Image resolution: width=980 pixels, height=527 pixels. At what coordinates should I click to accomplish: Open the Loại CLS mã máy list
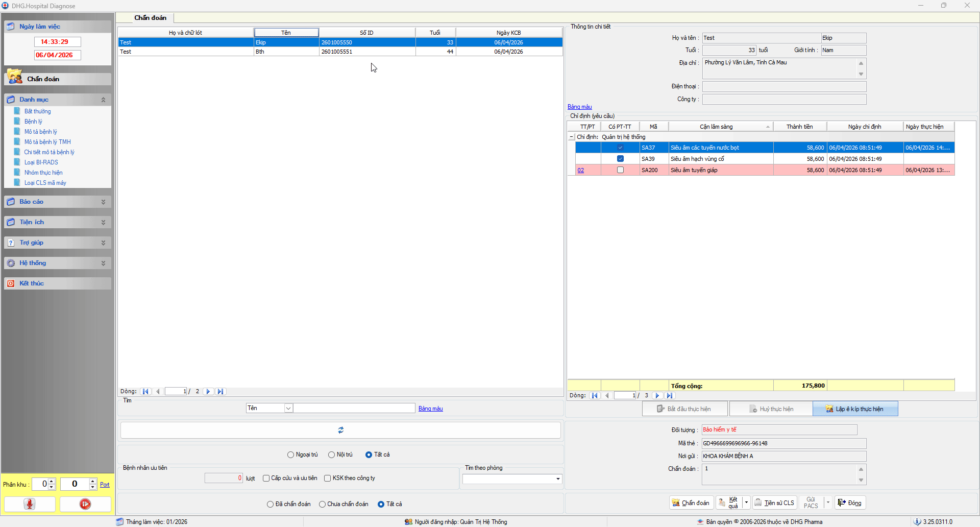click(45, 183)
